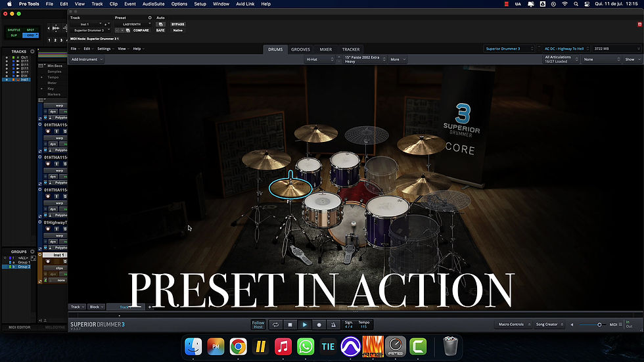Open the Block dropdown in song track

tap(96, 307)
